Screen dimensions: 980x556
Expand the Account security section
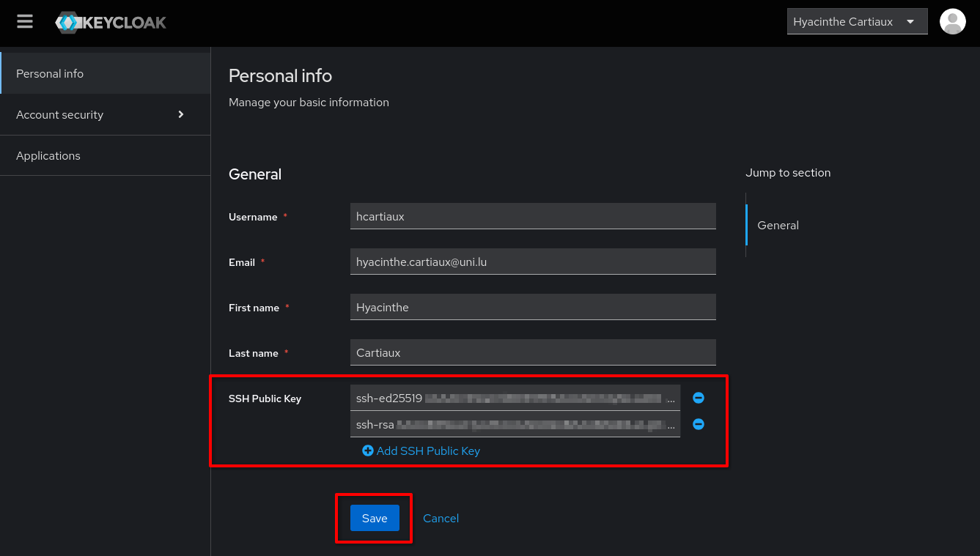tap(59, 114)
